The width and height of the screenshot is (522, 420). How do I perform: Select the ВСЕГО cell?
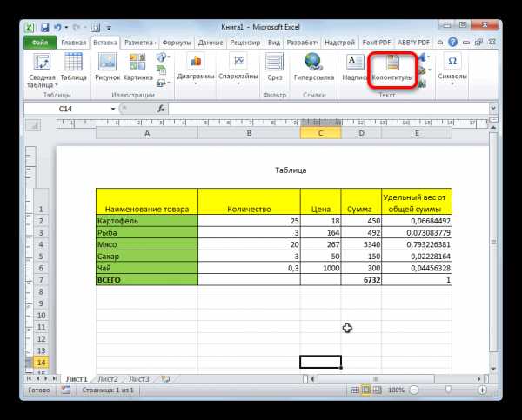click(x=147, y=279)
